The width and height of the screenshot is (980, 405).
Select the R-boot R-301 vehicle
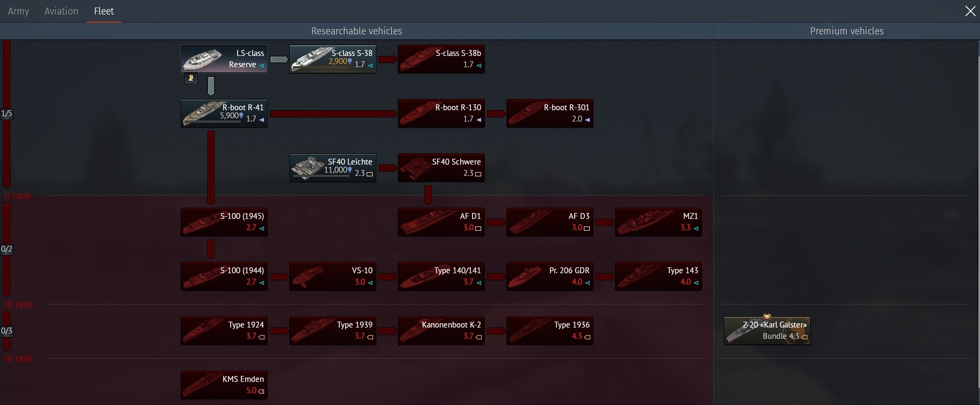[x=550, y=113]
